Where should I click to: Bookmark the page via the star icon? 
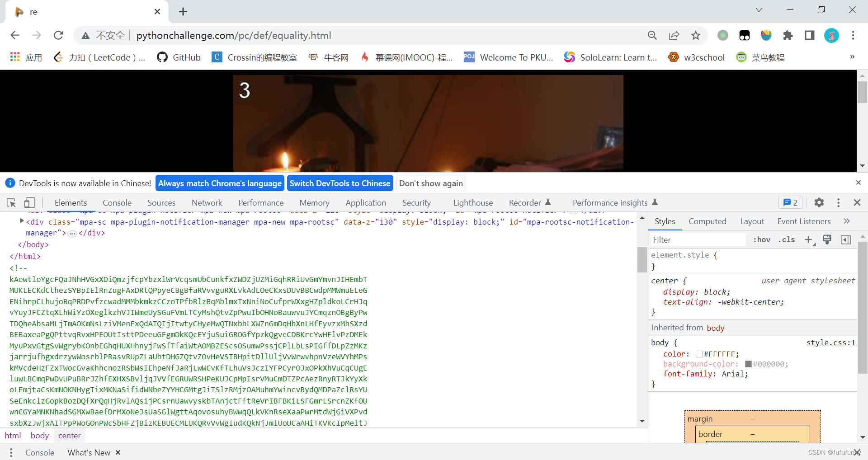pos(696,35)
